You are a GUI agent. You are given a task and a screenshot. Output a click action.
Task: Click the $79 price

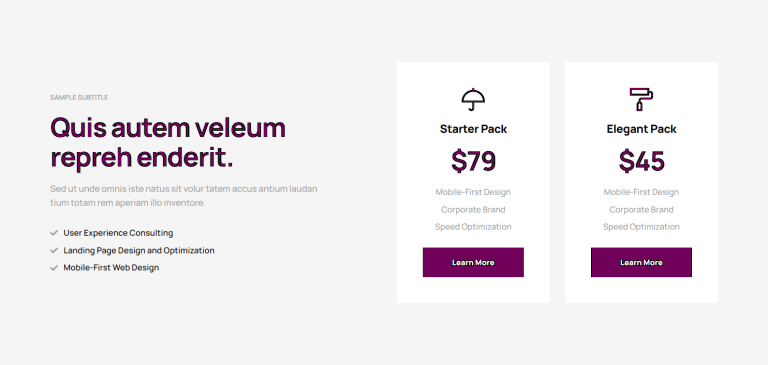click(473, 161)
